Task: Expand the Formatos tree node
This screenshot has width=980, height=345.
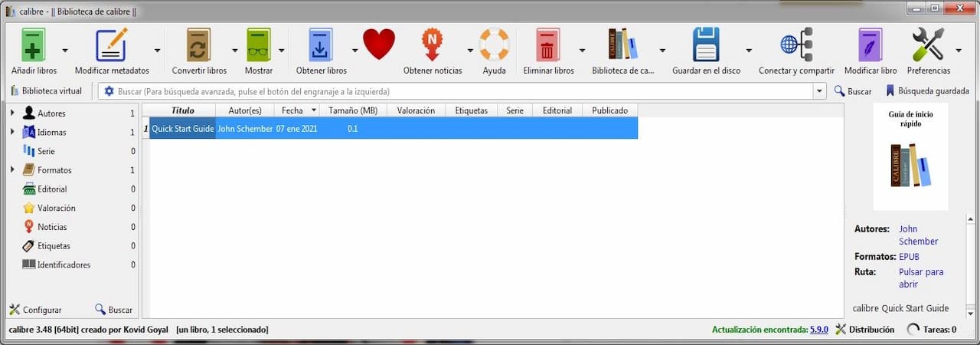Action: click(12, 170)
